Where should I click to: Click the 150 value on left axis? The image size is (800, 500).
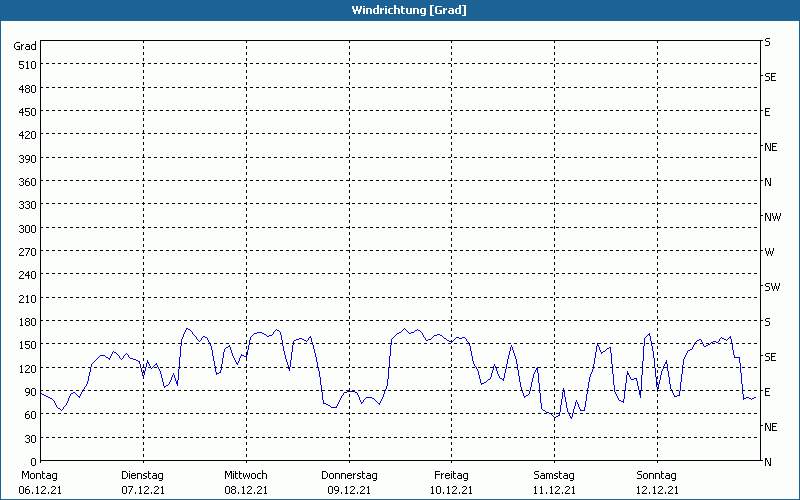click(28, 345)
